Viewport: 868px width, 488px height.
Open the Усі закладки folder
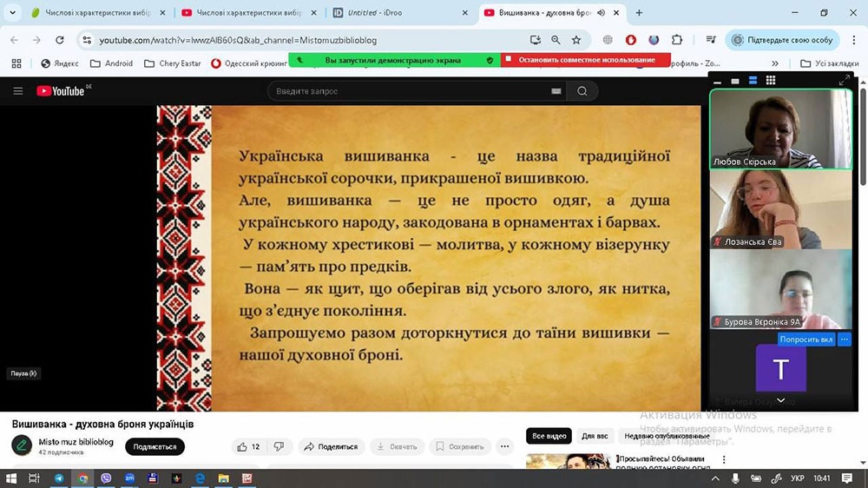pyautogui.click(x=829, y=63)
